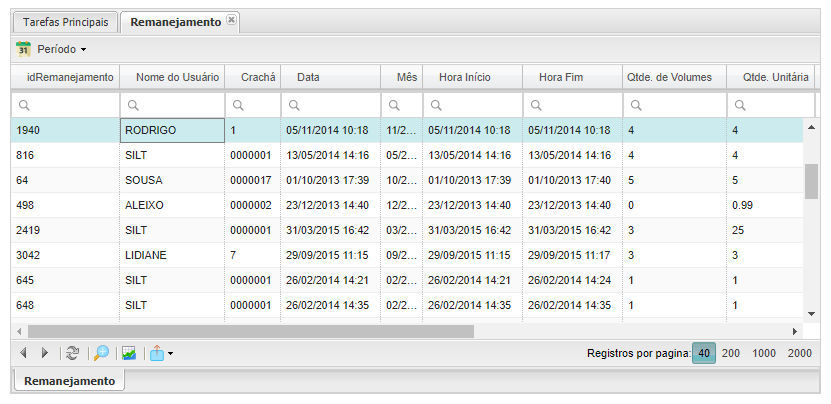Select row with id 1940
Image resolution: width=831 pixels, height=404 pixels.
407,130
